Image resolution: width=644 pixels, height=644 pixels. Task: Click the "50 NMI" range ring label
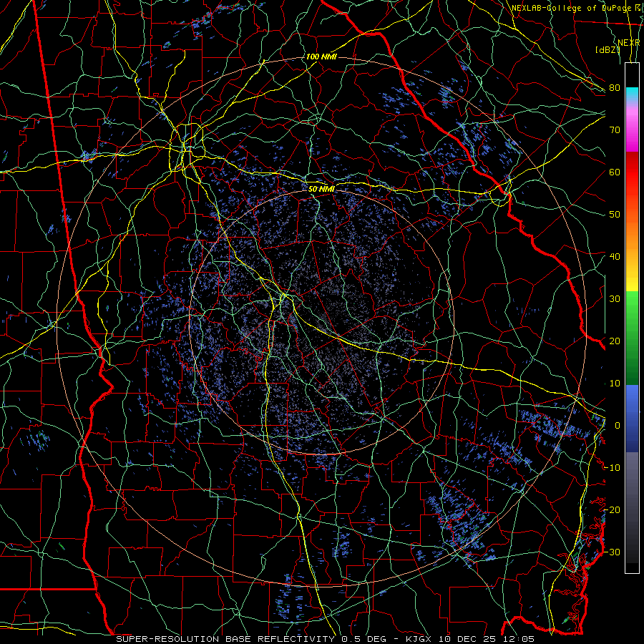pos(321,189)
